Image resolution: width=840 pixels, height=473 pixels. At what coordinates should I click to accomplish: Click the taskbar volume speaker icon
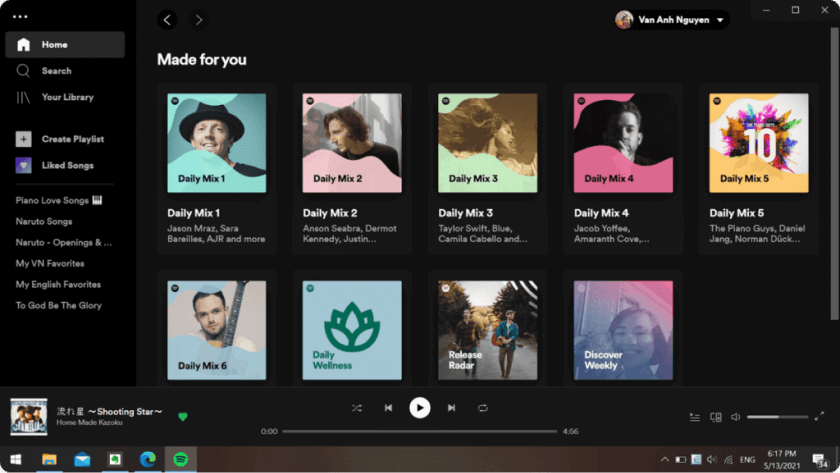pos(711,460)
